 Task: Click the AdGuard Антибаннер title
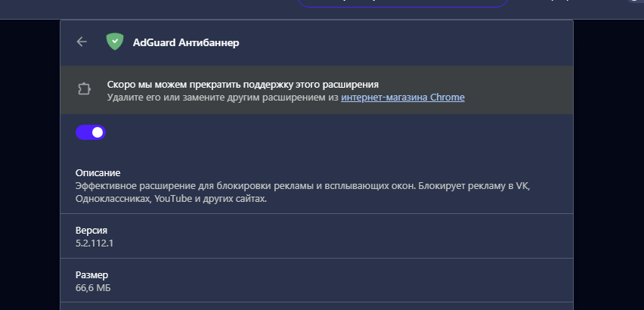[x=186, y=42]
